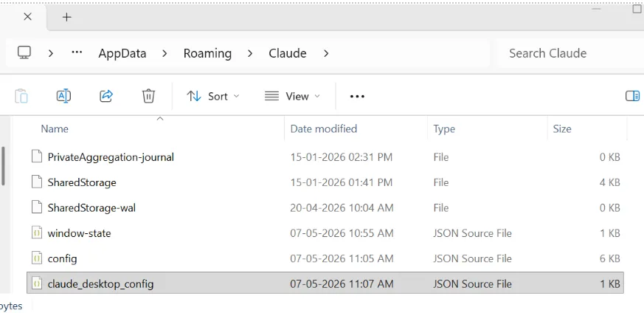Sort by Type column header
The height and width of the screenshot is (313, 644).
(x=444, y=128)
